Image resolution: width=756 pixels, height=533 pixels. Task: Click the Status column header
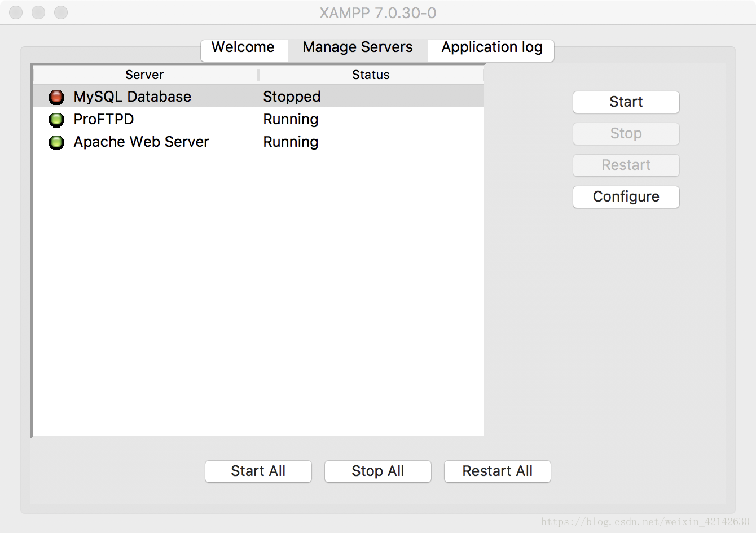371,75
